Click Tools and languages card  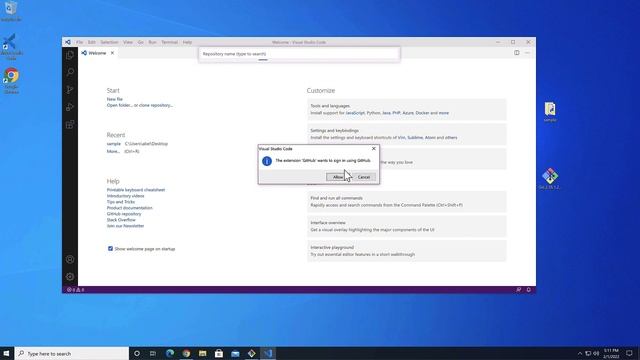(407, 109)
